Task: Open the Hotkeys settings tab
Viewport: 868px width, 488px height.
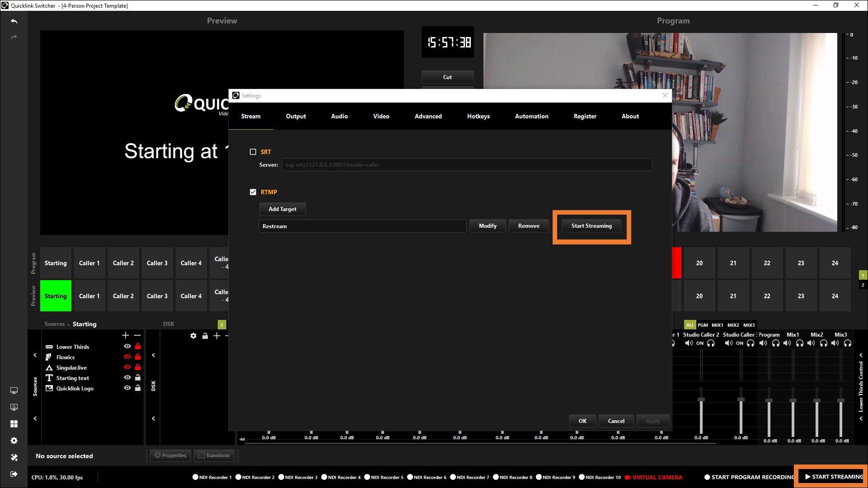Action: (x=478, y=116)
